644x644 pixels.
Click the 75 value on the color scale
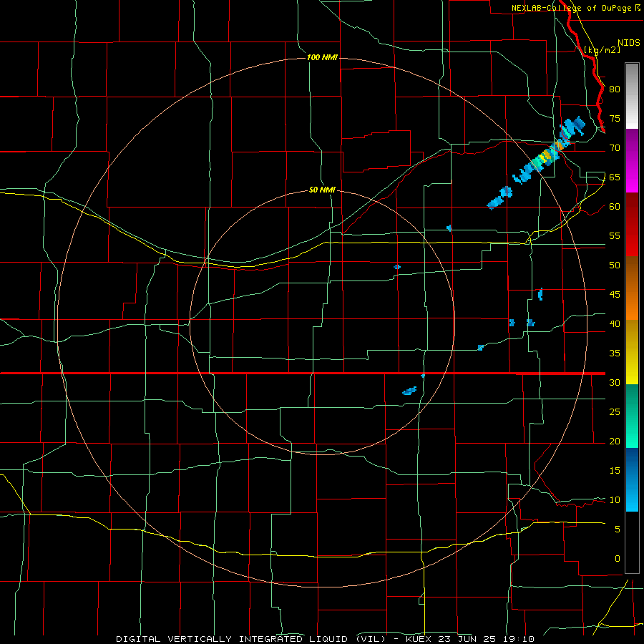615,118
